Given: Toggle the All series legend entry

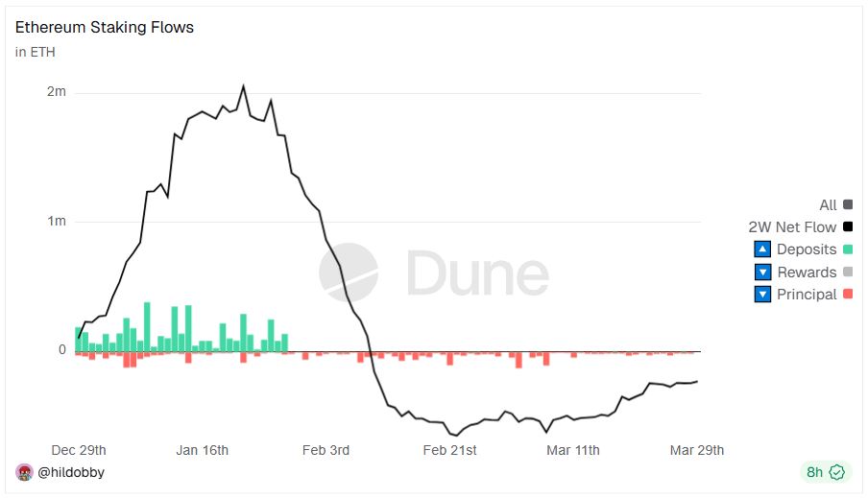Looking at the screenshot, I should point(828,204).
